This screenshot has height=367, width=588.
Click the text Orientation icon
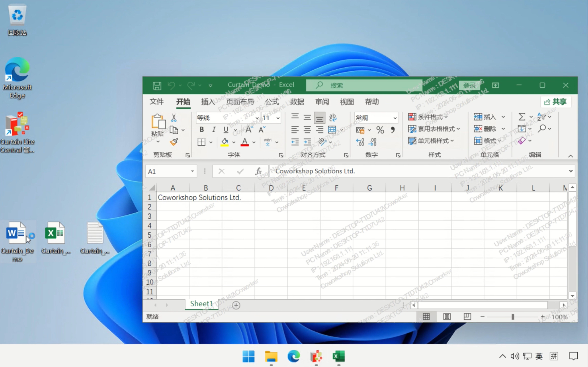pos(322,142)
